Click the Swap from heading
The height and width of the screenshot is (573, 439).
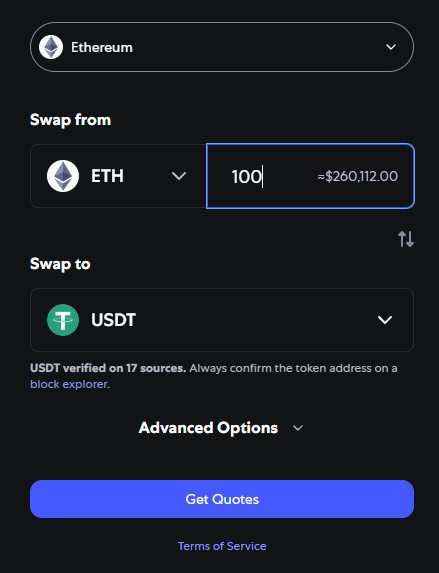(71, 120)
